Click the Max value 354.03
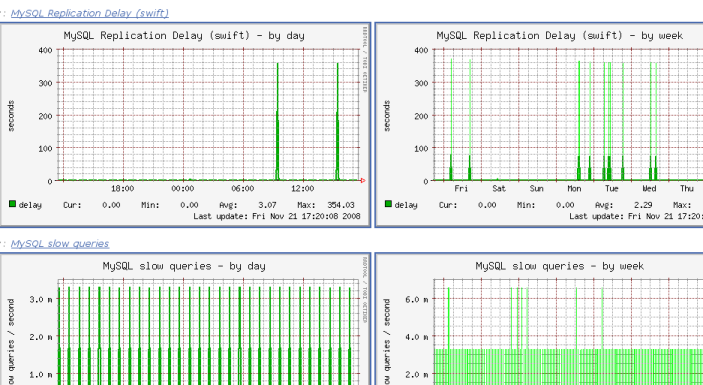 [341, 205]
